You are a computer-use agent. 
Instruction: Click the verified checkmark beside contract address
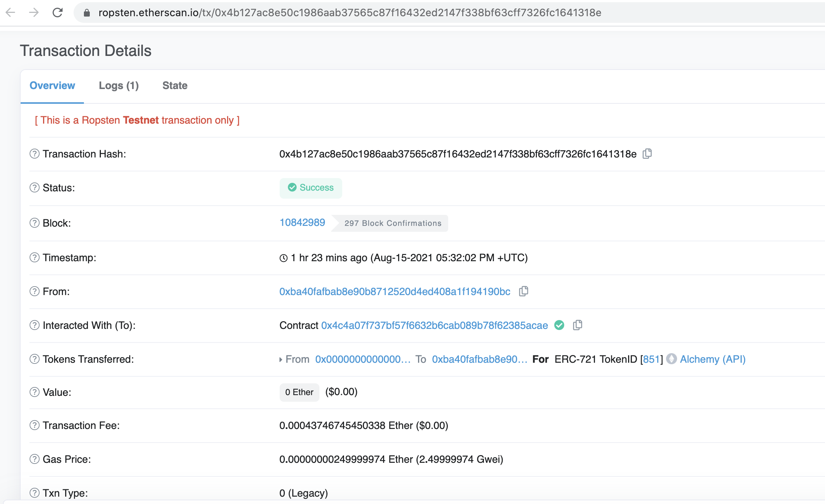(559, 325)
